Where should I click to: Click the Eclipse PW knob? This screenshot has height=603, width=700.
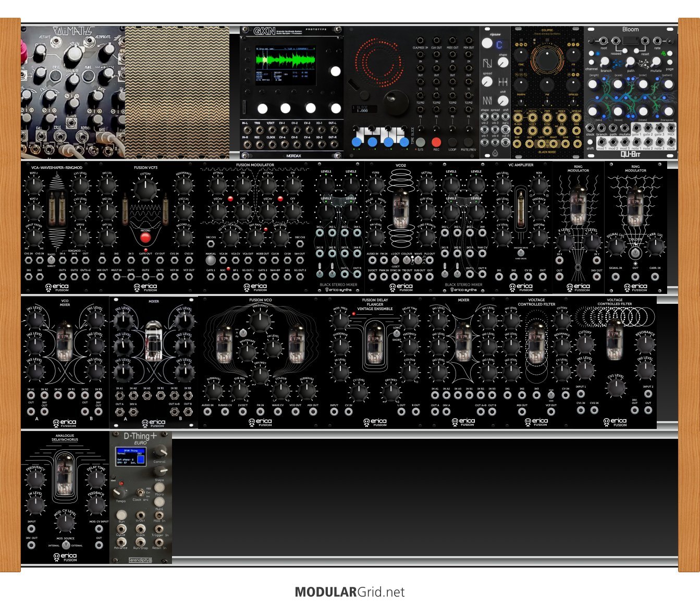pyautogui.click(x=546, y=84)
